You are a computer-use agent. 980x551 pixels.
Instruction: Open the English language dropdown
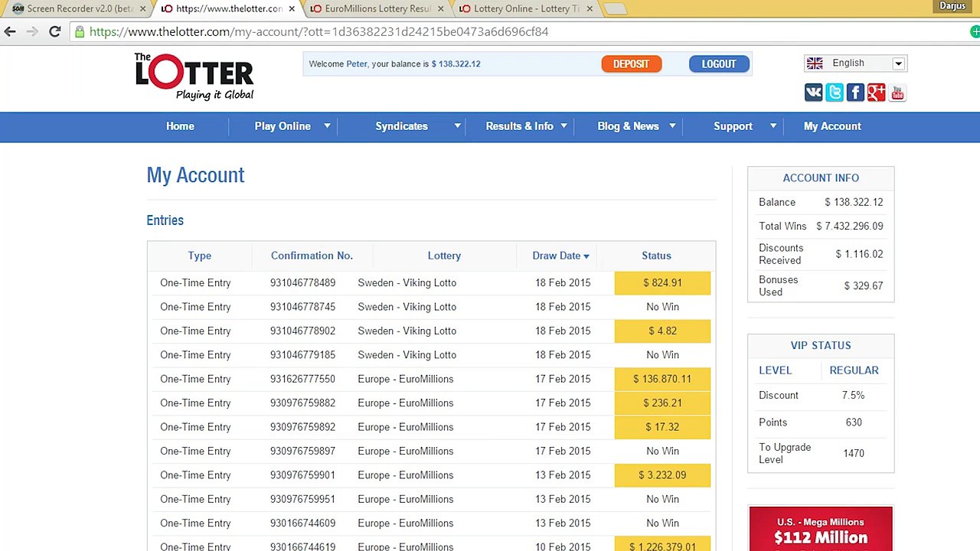click(855, 64)
